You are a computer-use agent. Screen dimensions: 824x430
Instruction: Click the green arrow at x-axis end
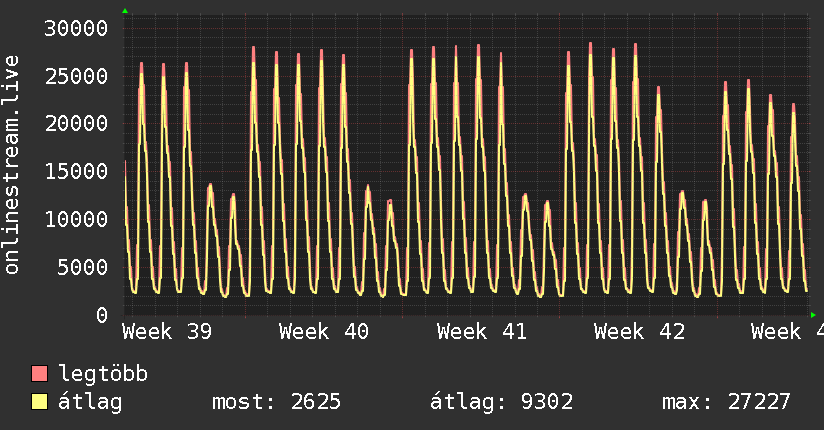(x=813, y=315)
